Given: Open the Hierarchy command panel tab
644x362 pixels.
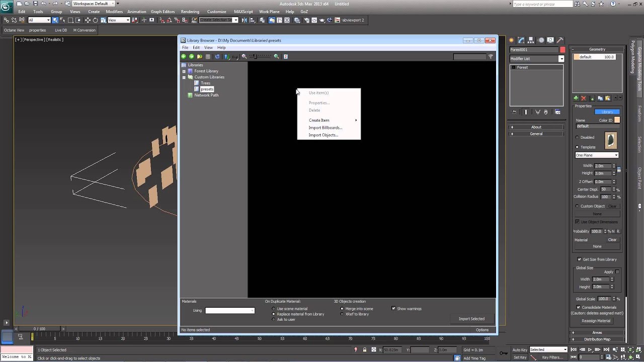Looking at the screenshot, I should pyautogui.click(x=531, y=40).
